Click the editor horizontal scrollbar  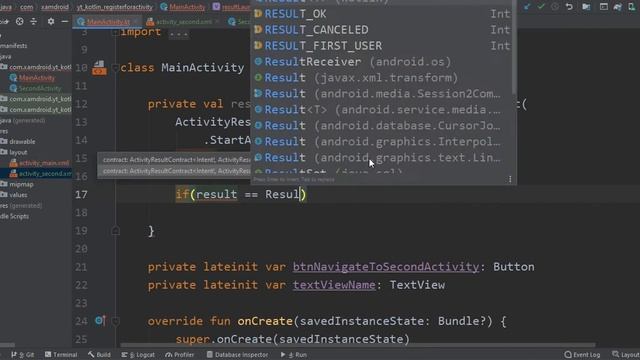(357, 345)
